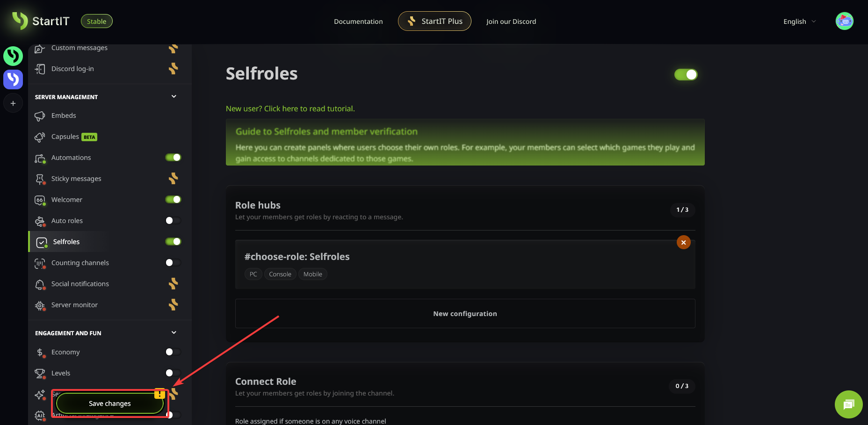Open the green server icon in sidebar
Viewport: 868px width, 425px height.
tap(13, 56)
